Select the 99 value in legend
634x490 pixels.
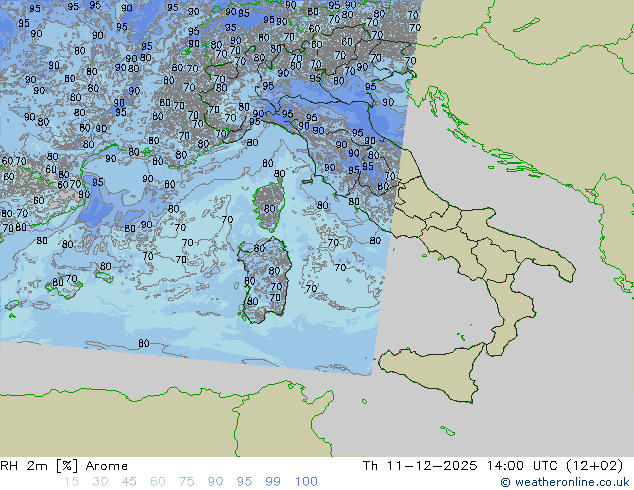coord(273,482)
